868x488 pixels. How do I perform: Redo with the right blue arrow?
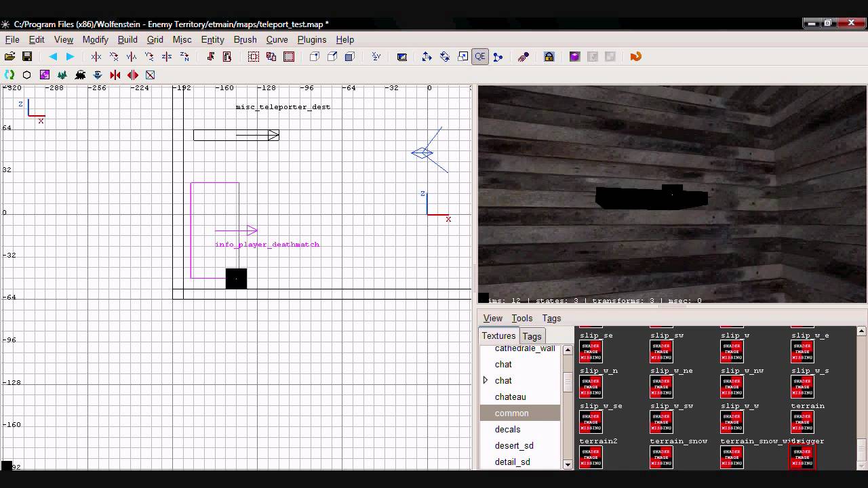(70, 57)
